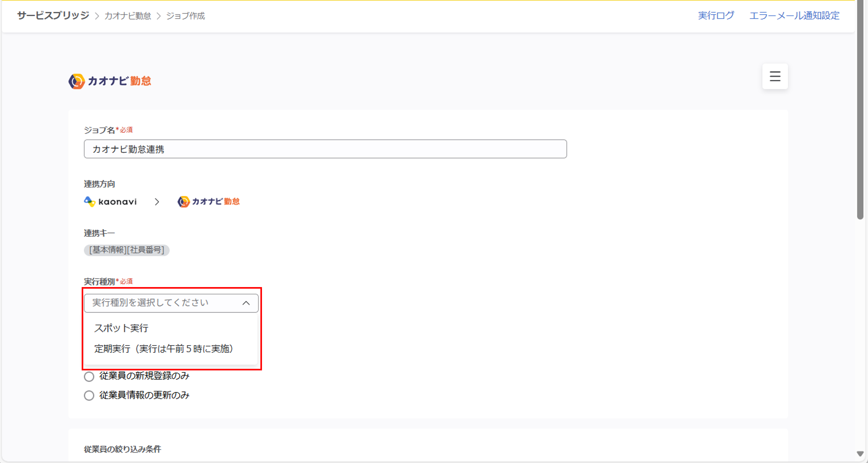Choose スポット実行 from the dropdown
This screenshot has width=868, height=463.
point(121,328)
